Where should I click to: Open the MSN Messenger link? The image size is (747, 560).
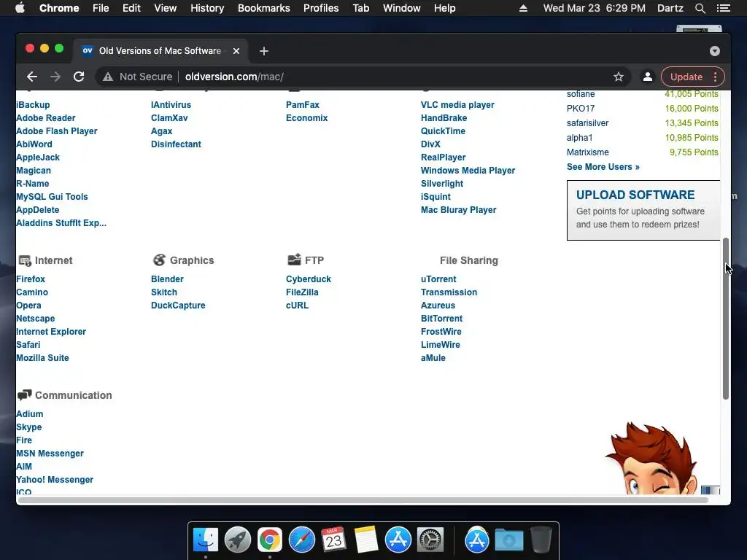(50, 454)
